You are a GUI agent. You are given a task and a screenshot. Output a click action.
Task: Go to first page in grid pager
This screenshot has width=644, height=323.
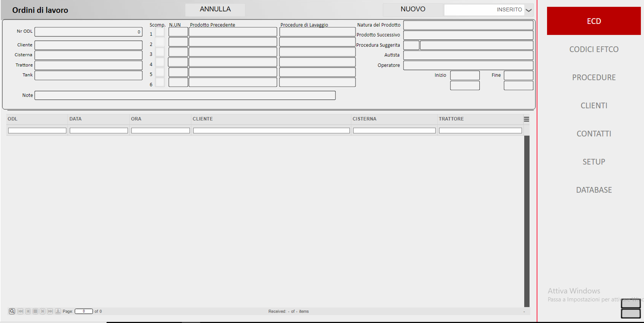21,311
